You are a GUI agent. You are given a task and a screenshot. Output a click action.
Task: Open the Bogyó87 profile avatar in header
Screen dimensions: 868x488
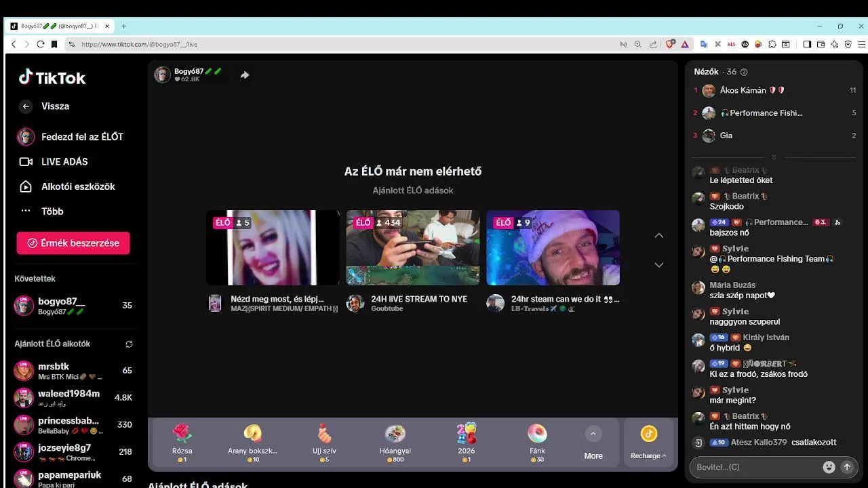162,75
